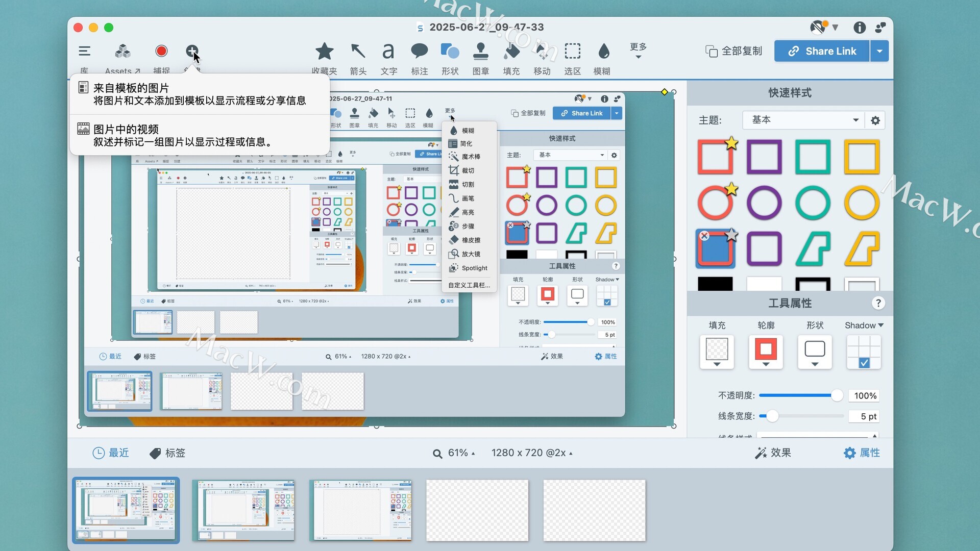Open the theme gear settings icon
The width and height of the screenshot is (980, 551).
point(875,120)
